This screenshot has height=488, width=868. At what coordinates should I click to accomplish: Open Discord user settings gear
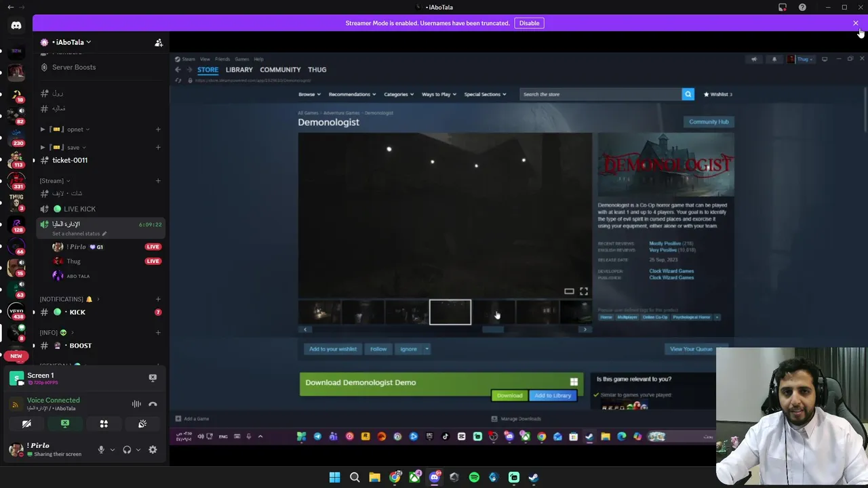153,449
